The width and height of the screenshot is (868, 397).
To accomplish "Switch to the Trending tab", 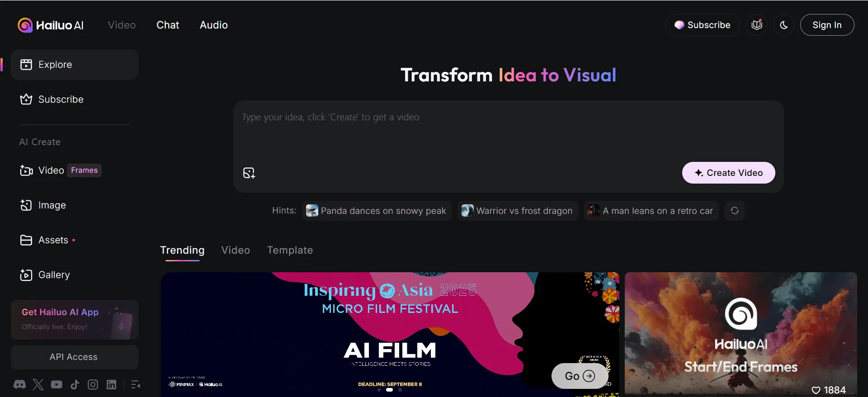I will tap(182, 250).
